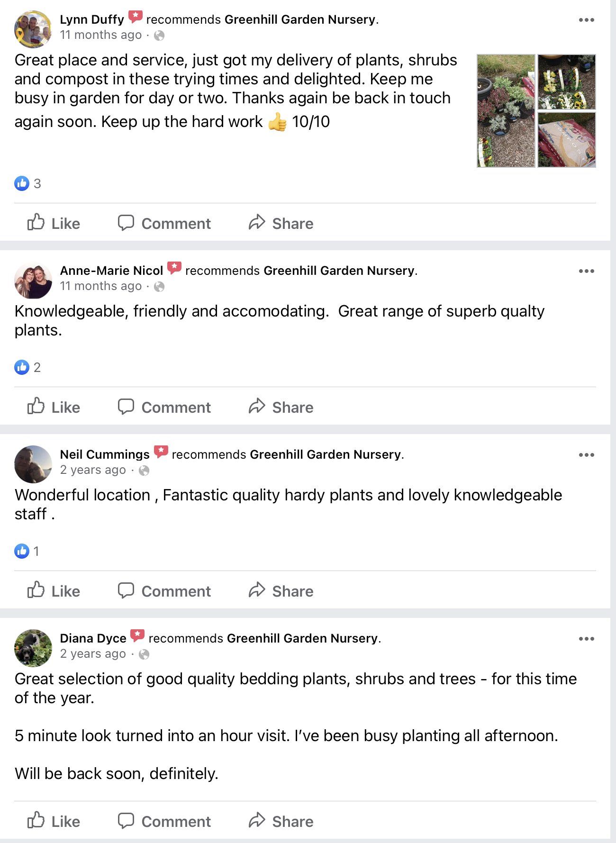616x843 pixels.
Task: Open the compost bag photo thumbnail
Action: point(567,140)
